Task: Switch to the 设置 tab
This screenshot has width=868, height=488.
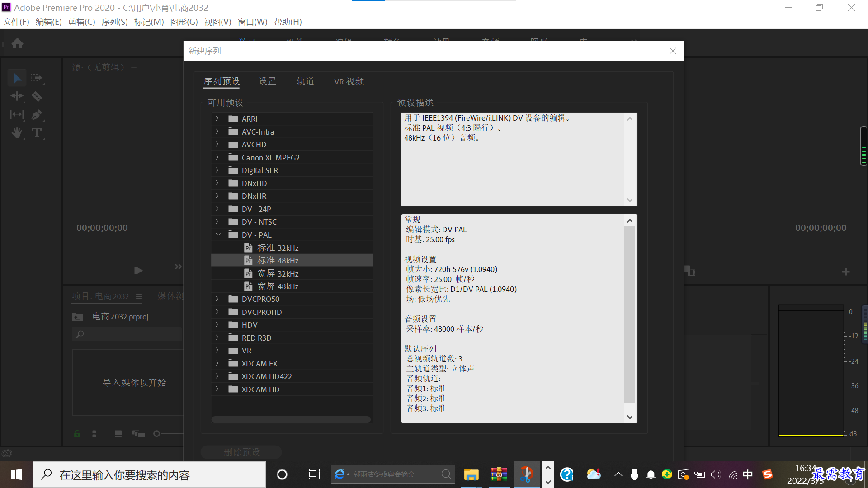Action: (x=267, y=81)
